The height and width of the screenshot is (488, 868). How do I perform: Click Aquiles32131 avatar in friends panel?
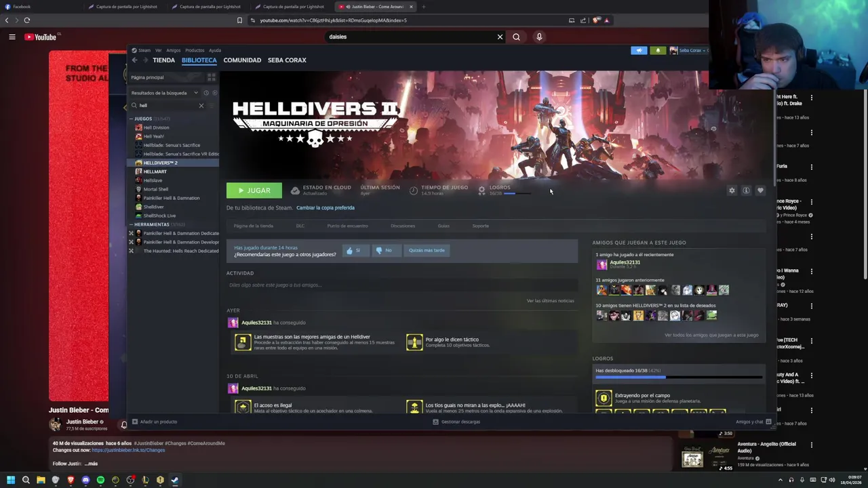[x=601, y=265]
